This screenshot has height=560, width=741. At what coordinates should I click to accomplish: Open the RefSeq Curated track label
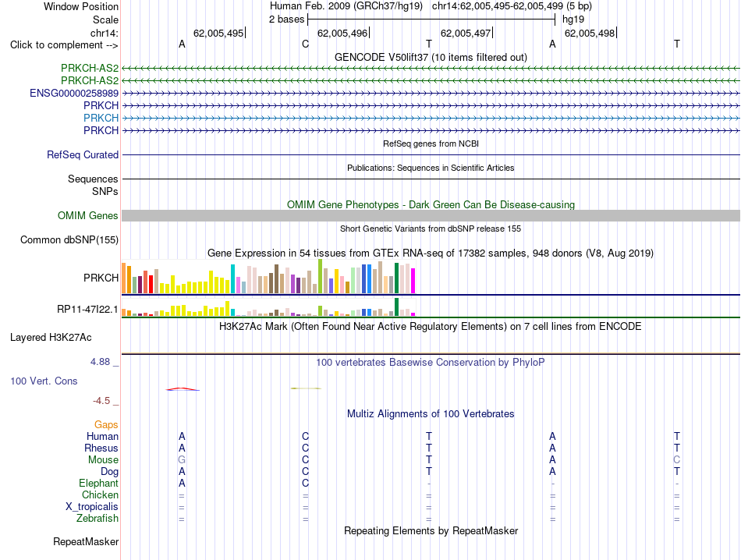coord(82,154)
